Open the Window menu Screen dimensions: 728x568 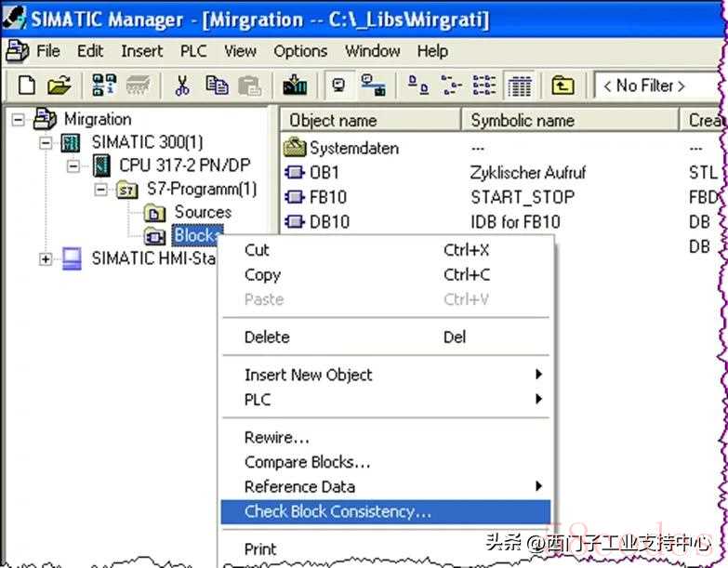(372, 51)
